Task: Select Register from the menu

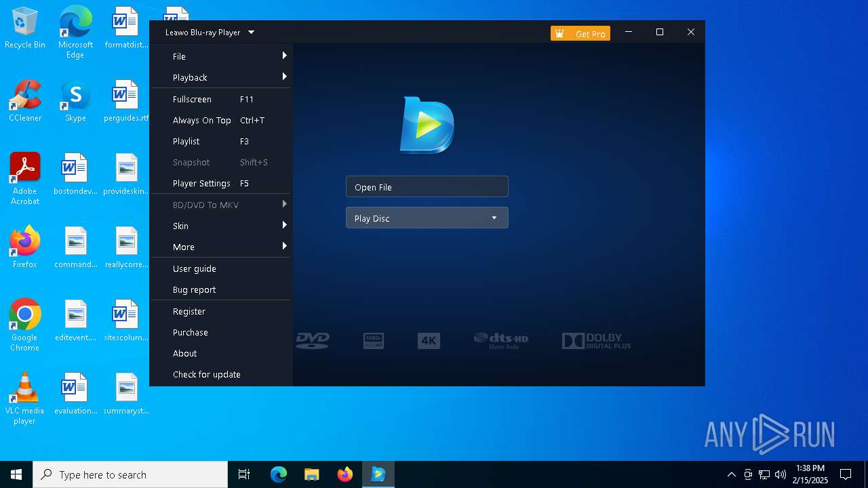Action: pos(221,311)
